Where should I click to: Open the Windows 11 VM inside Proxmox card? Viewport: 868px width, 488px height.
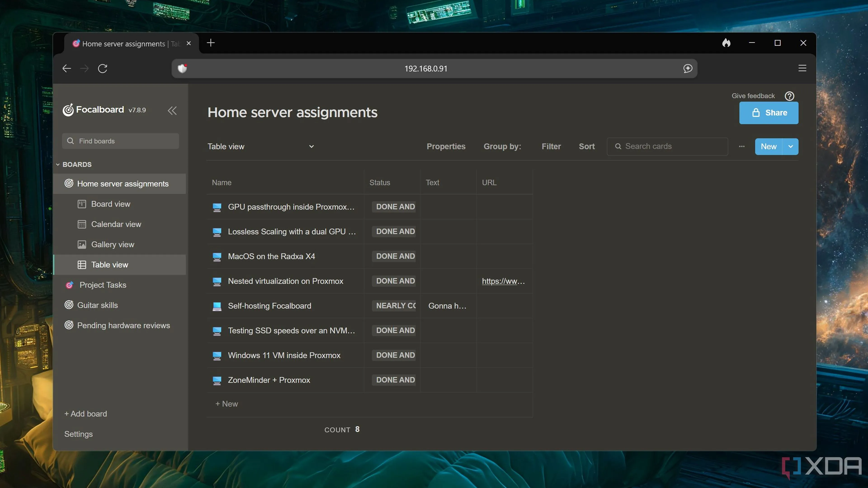(x=284, y=356)
